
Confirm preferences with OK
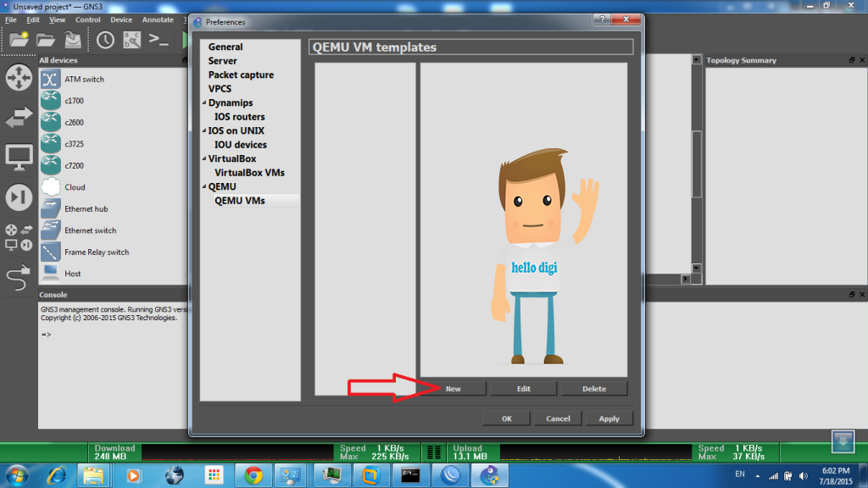point(507,419)
